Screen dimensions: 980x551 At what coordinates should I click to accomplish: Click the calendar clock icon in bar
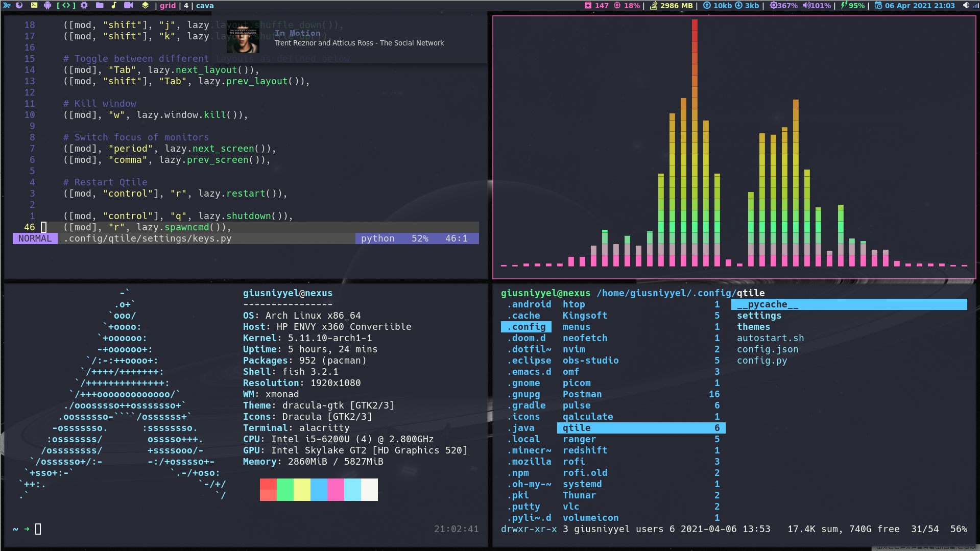[878, 6]
